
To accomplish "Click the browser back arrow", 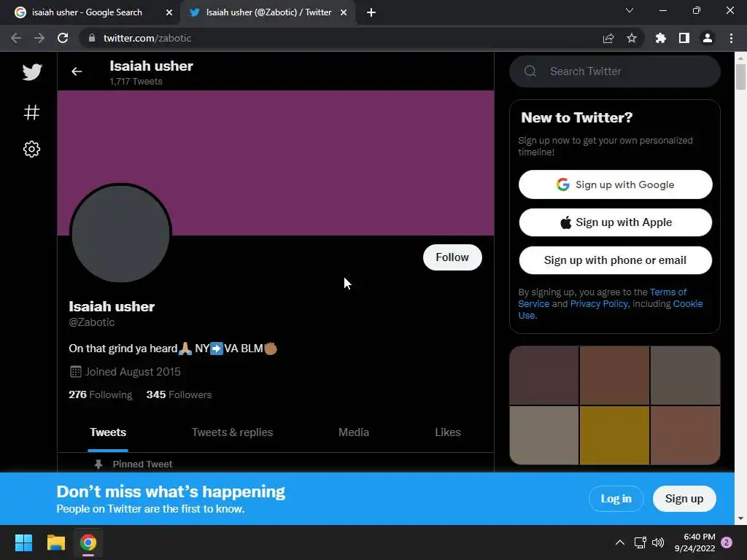I will 16,38.
